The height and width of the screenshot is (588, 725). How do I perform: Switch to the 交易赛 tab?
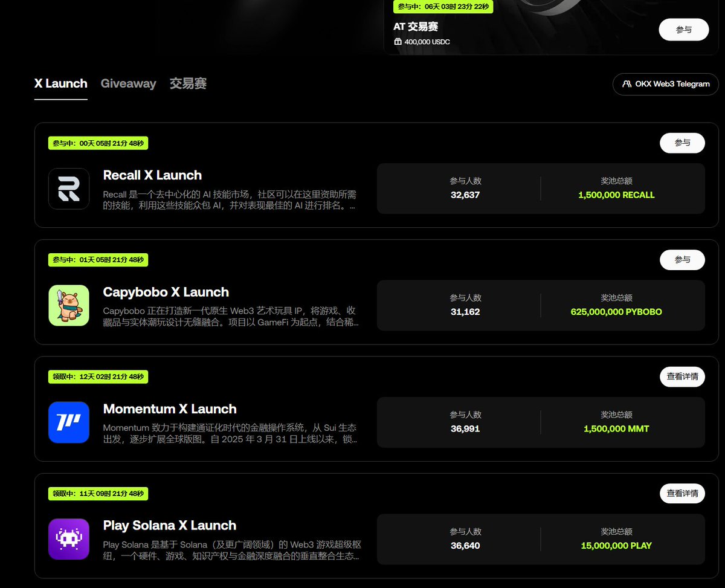click(188, 83)
